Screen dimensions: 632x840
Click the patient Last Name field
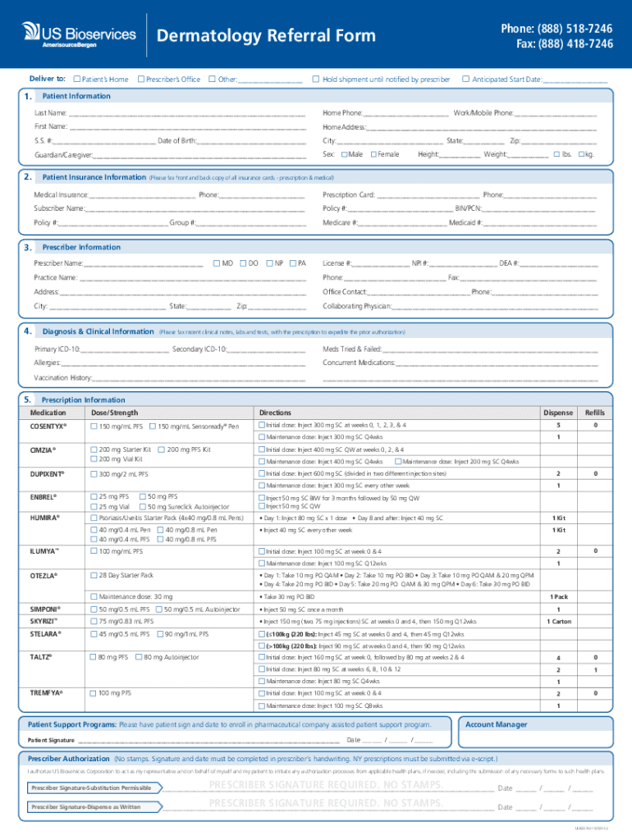point(187,113)
